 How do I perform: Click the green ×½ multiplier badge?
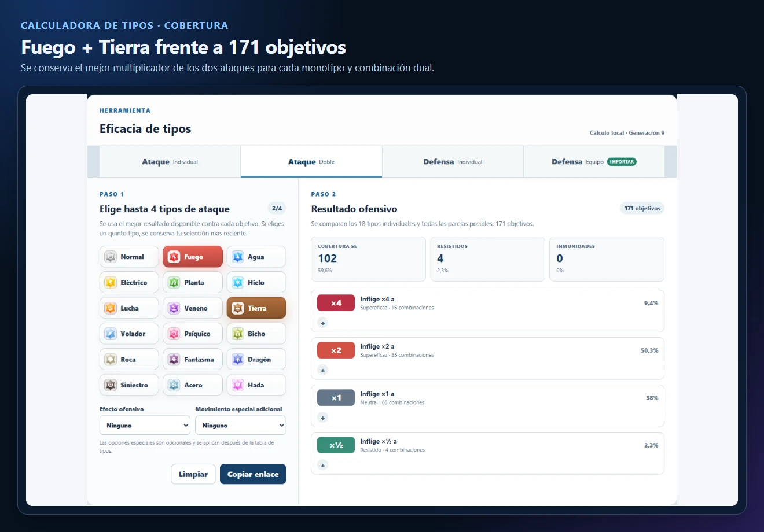(x=336, y=445)
